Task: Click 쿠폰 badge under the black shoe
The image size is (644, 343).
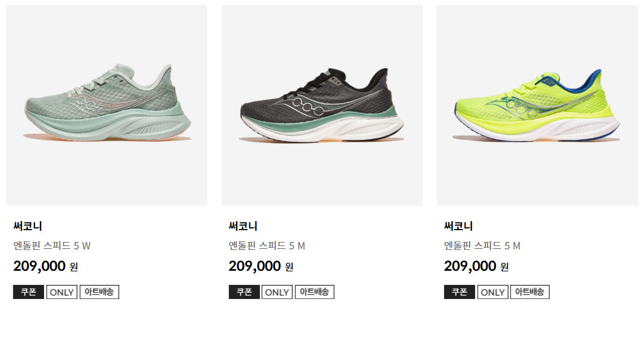Action: (x=244, y=292)
